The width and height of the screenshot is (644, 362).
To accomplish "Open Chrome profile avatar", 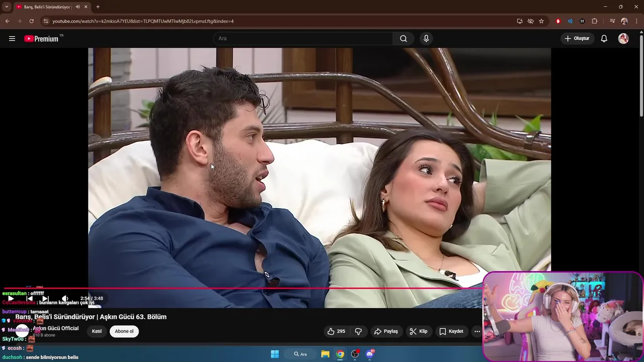I will 624,21.
